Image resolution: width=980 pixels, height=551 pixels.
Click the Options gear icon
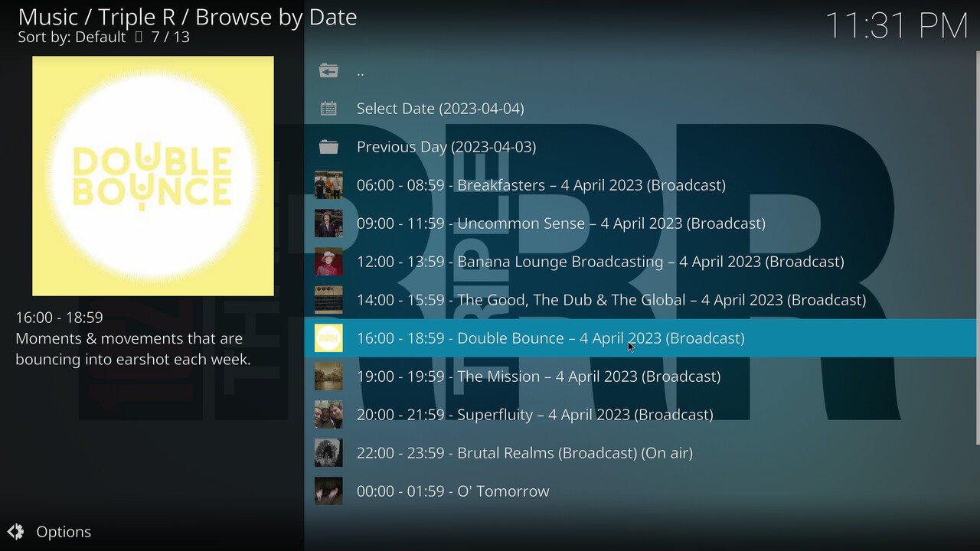click(x=15, y=532)
